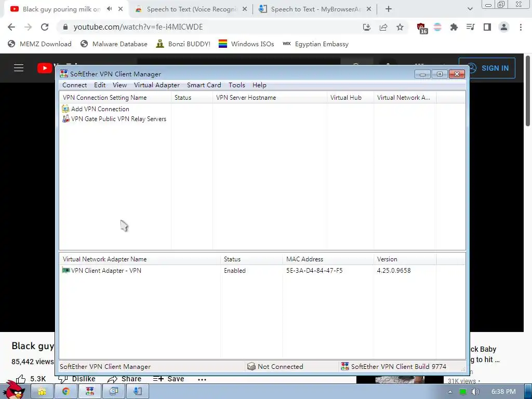532x399 pixels.
Task: Open the Bonzi BUDDY! bookmark
Action: [x=183, y=44]
